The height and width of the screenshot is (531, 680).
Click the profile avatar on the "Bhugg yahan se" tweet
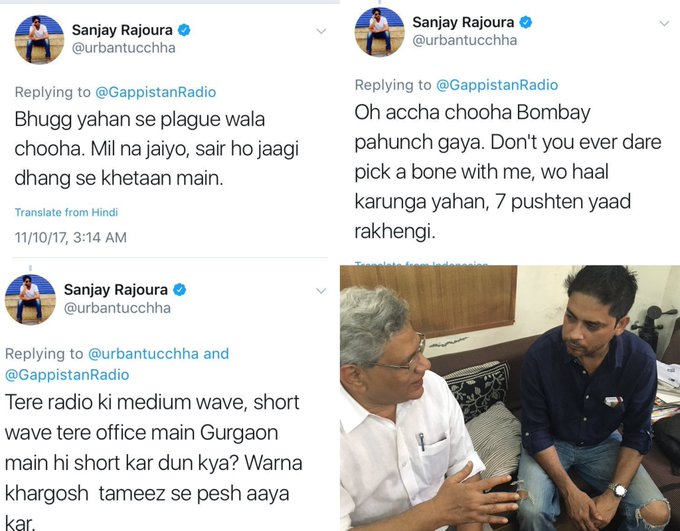click(39, 39)
